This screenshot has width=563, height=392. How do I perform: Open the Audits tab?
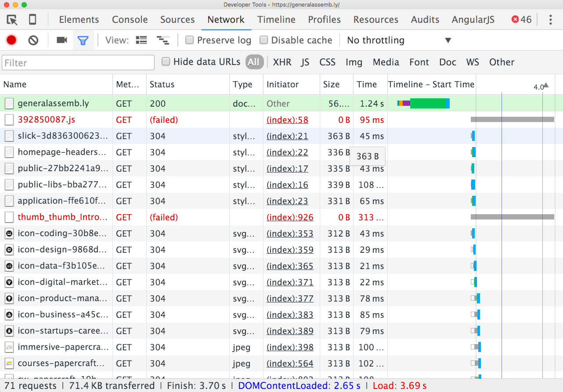point(425,20)
